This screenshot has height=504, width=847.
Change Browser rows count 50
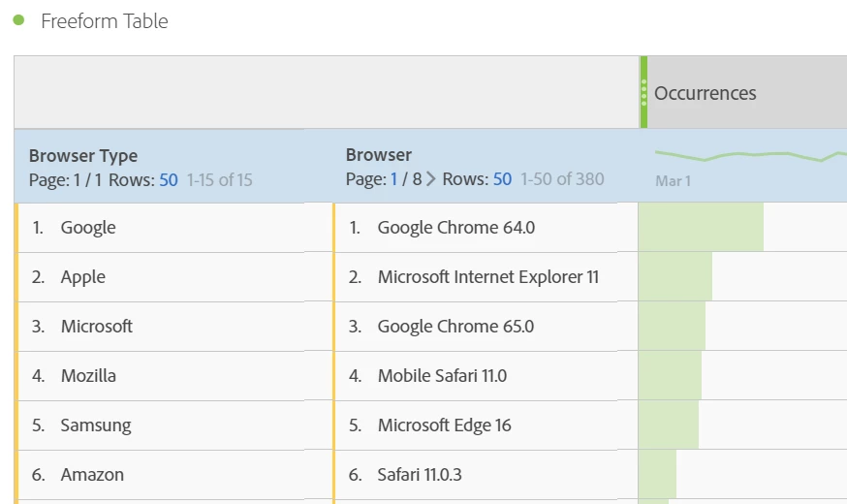[502, 178]
